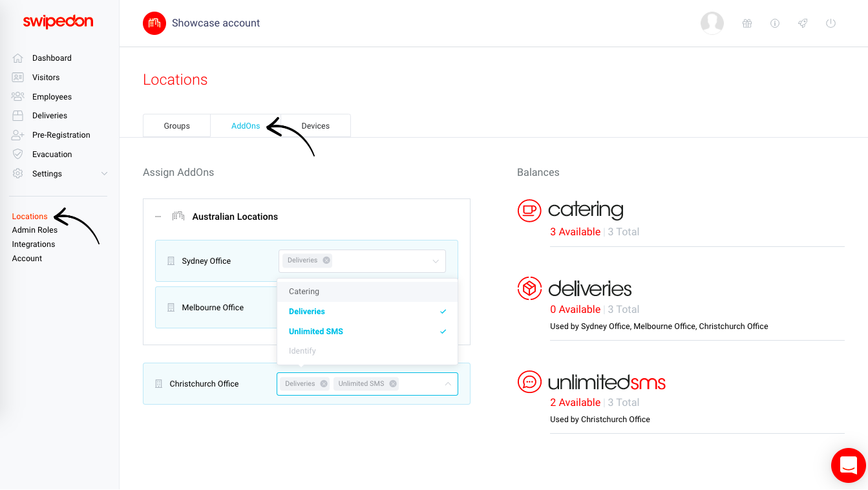Click the power logout icon
Image resolution: width=868 pixels, height=490 pixels.
[x=831, y=23]
